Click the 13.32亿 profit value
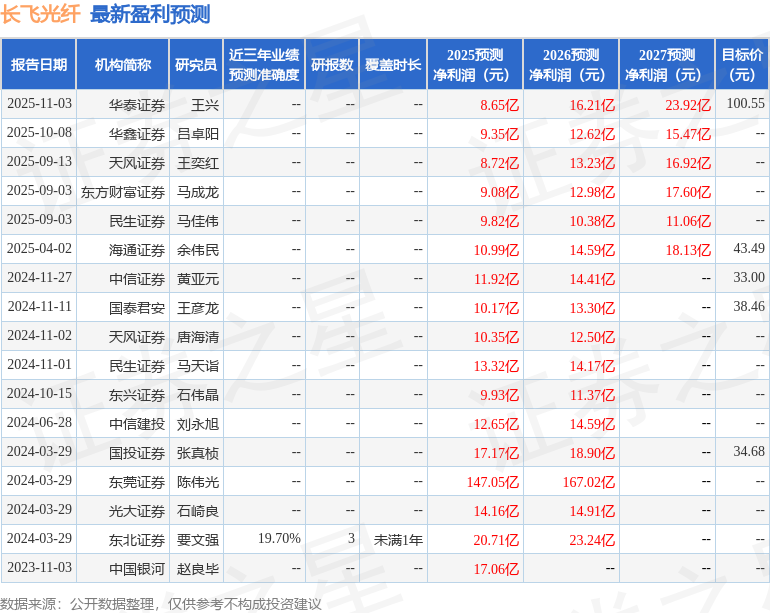 pyautogui.click(x=496, y=365)
